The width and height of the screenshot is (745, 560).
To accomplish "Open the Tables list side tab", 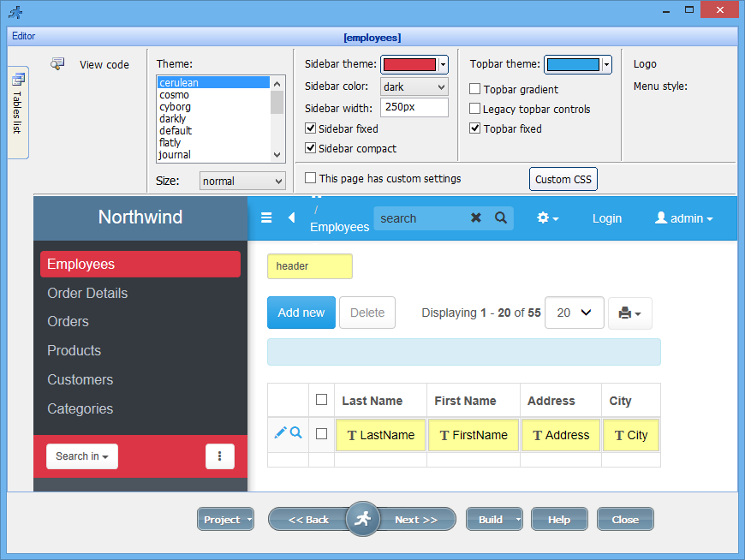I will [18, 112].
